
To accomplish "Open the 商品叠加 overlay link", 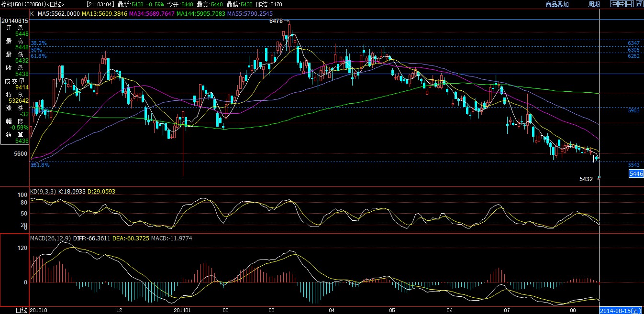I will [557, 4].
